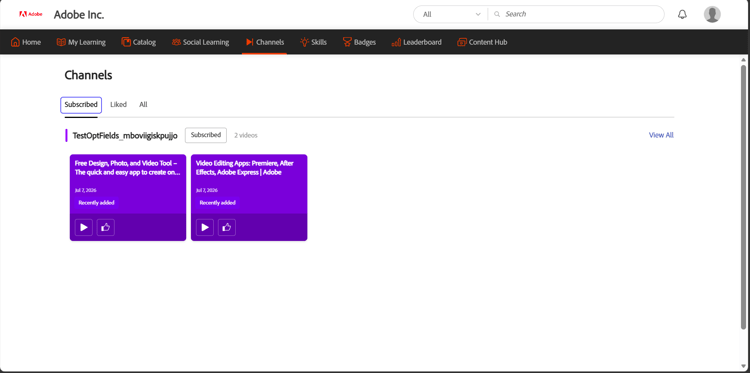
Task: Click the vertical scrollbar thumb
Action: tap(743, 197)
